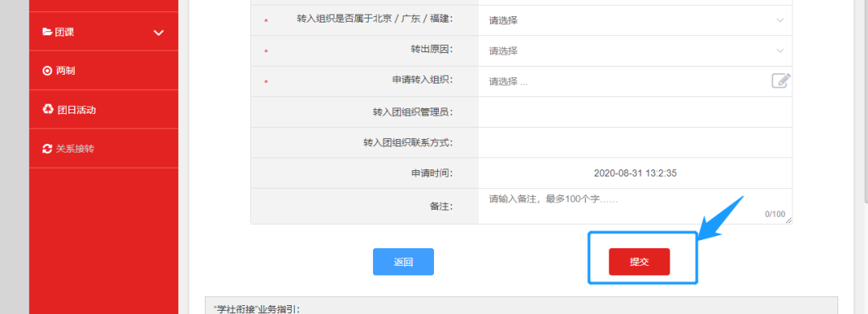Open the 转入组织是否属于北京/广东/福建 dropdown
The image size is (868, 314).
tap(635, 20)
